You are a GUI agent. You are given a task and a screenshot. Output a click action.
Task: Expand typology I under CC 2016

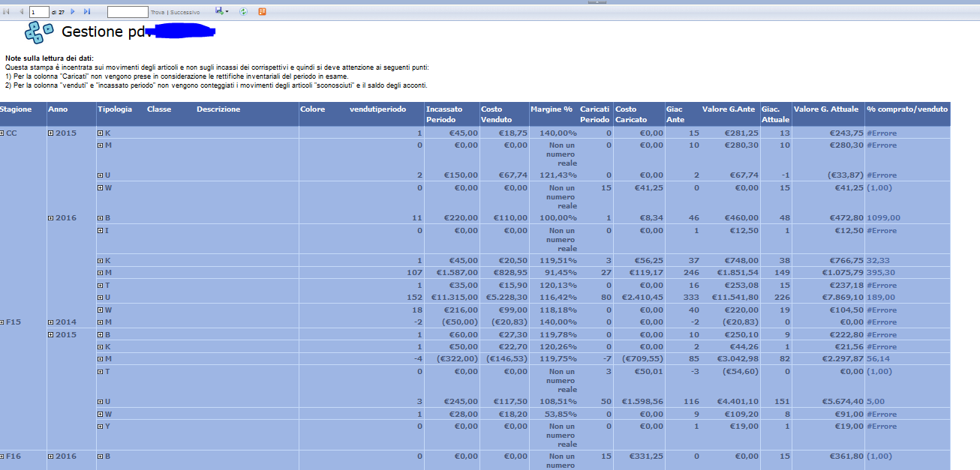point(100,230)
